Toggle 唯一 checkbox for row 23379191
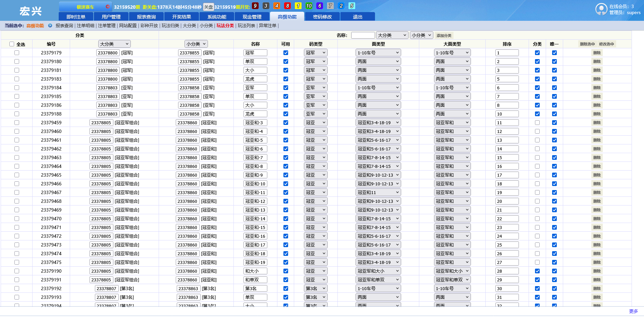 click(x=554, y=280)
